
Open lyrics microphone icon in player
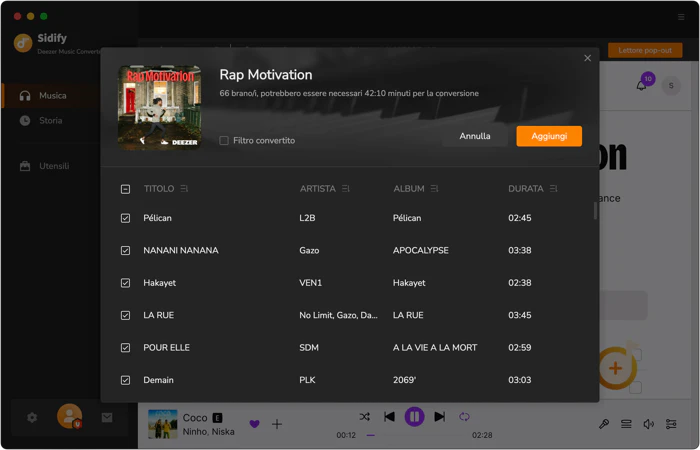[604, 424]
